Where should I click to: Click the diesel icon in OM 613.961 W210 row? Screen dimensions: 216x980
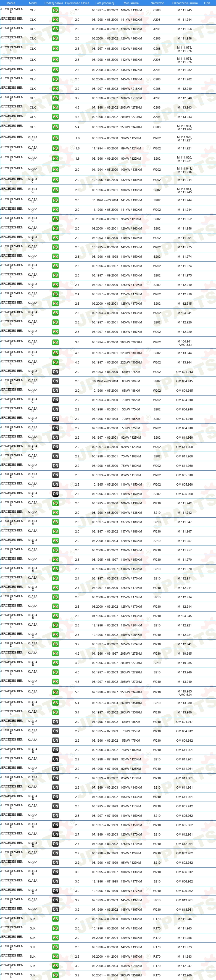56,910
